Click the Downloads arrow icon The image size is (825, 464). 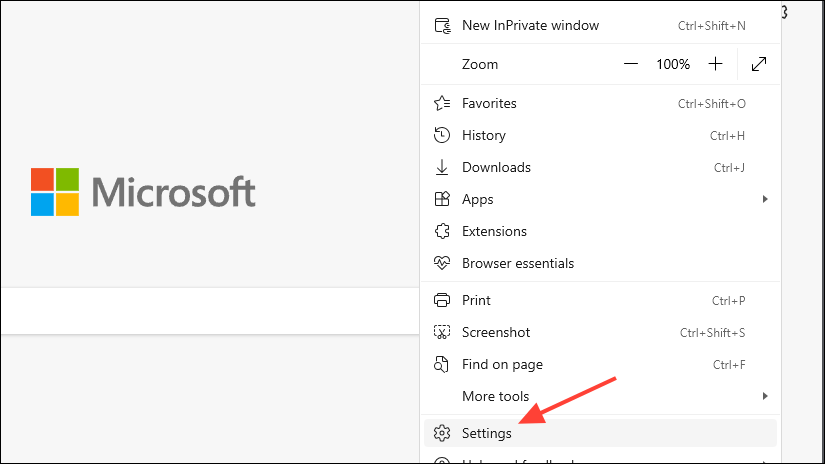tap(442, 167)
